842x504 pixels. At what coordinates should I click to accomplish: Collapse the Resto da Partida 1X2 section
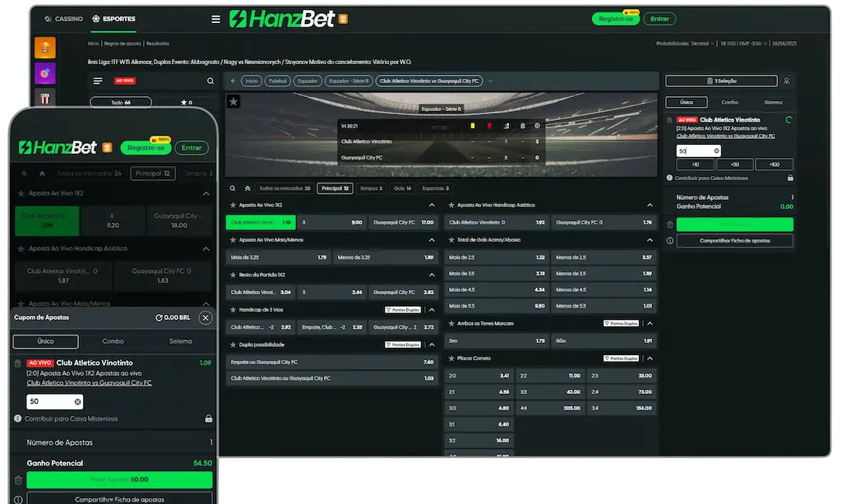click(x=432, y=275)
